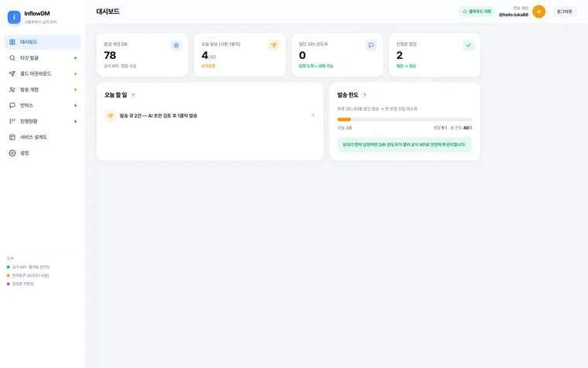Click the chat bubble icon on 24h card
Screen dimensions: 588x368
(x=371, y=45)
